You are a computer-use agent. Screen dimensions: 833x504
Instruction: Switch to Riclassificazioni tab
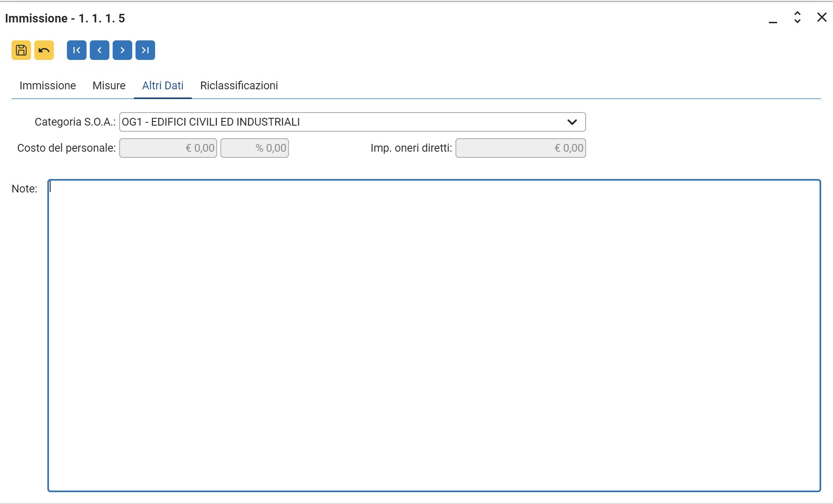(x=239, y=86)
